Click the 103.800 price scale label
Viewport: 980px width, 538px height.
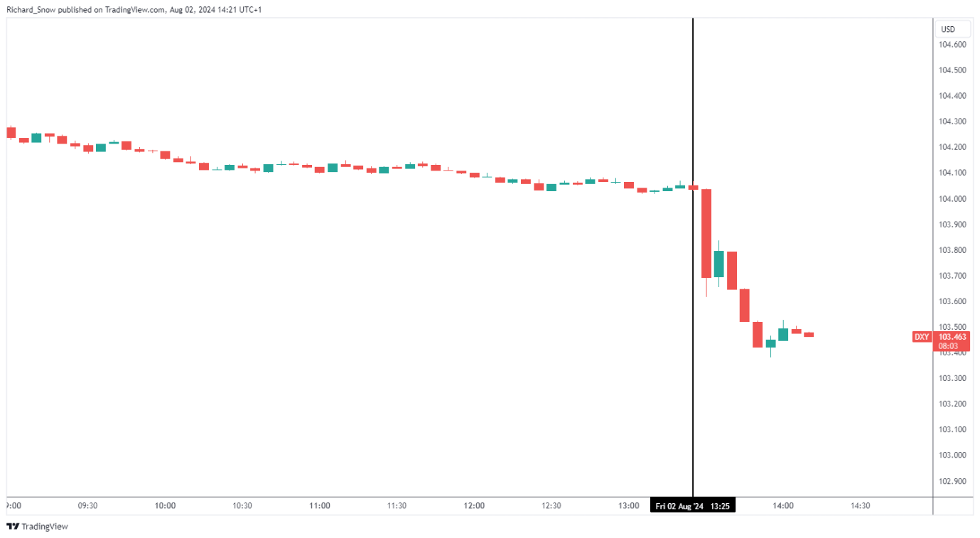point(952,250)
